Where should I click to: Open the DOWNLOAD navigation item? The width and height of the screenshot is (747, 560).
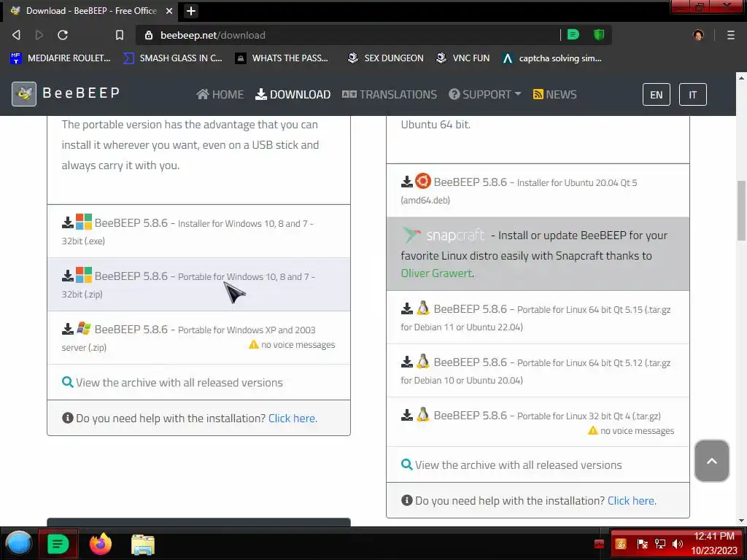tap(293, 94)
